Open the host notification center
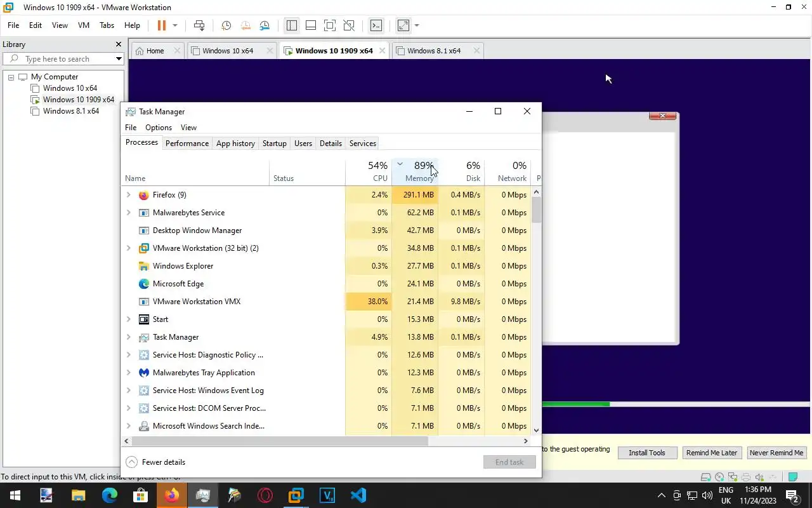Image resolution: width=812 pixels, height=508 pixels. [x=792, y=495]
